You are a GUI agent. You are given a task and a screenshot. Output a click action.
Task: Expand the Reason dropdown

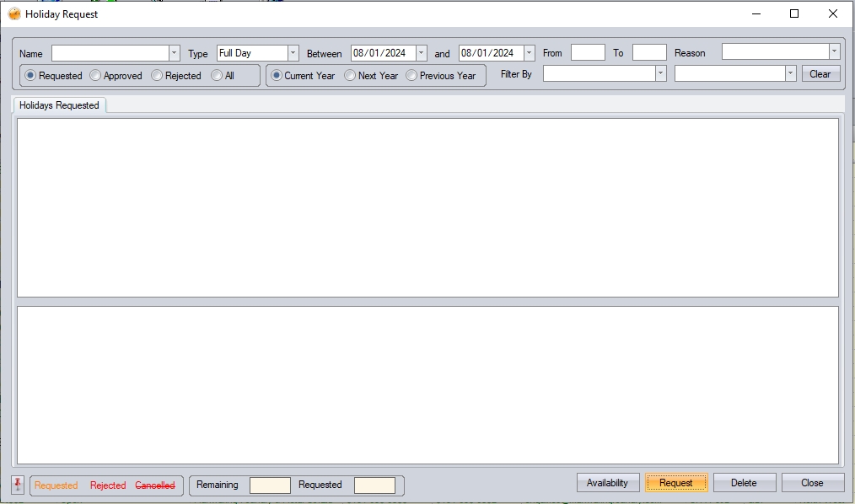(834, 52)
